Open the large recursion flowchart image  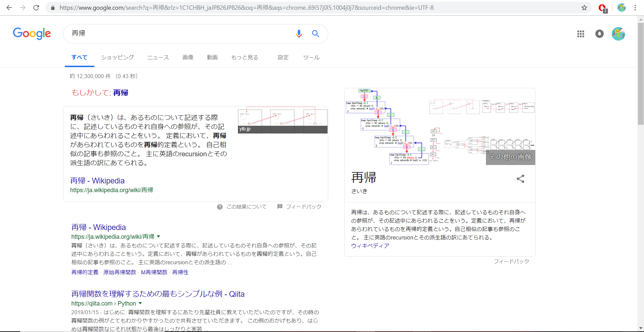(x=387, y=127)
